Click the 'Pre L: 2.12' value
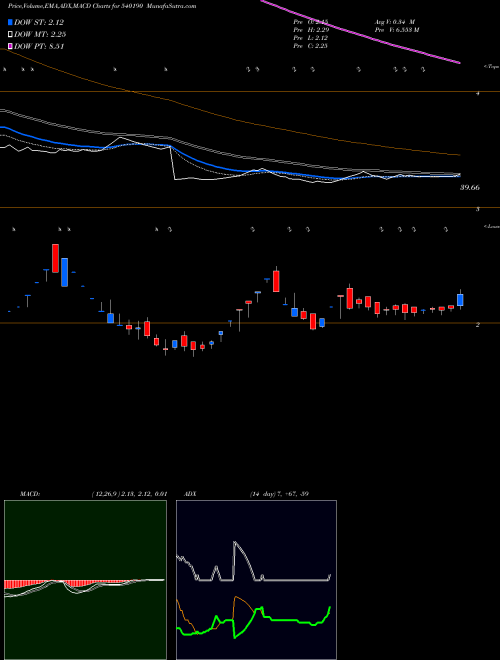The height and width of the screenshot is (660, 500). (x=311, y=38)
